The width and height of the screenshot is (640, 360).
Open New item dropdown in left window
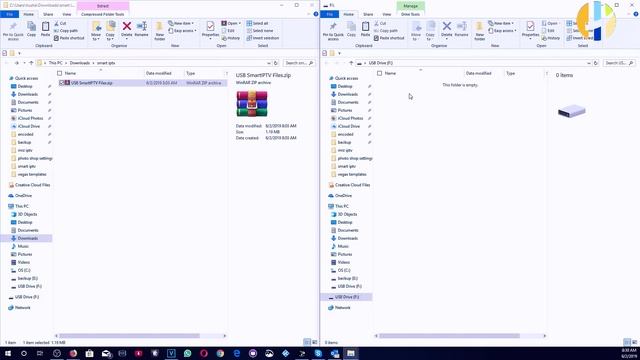(x=181, y=23)
